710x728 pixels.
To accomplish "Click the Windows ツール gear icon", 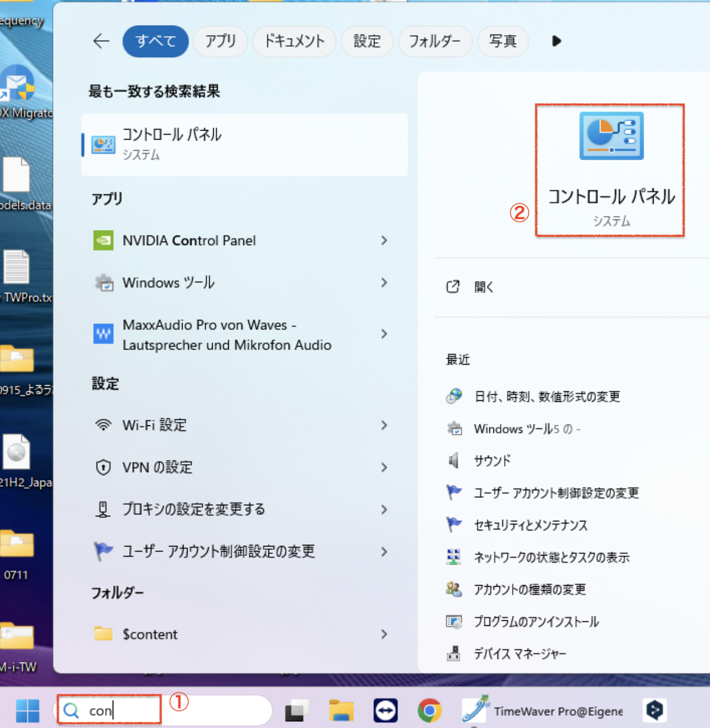I will [104, 282].
